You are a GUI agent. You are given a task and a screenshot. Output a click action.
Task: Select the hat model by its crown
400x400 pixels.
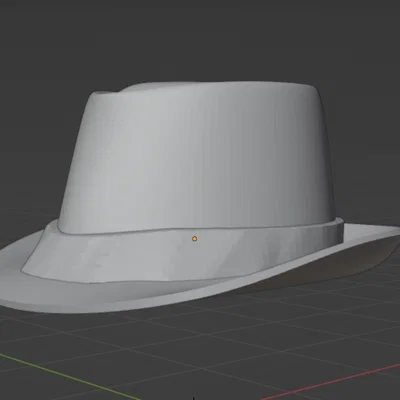(197, 157)
